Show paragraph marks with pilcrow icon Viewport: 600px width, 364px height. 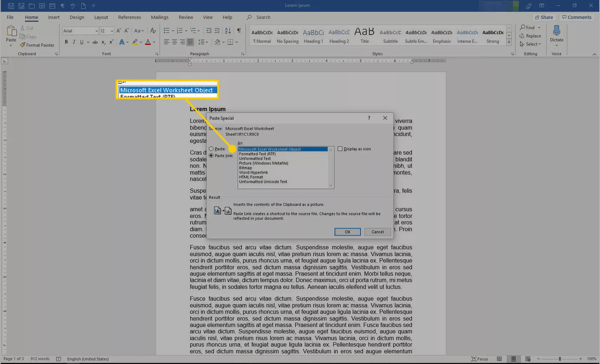pyautogui.click(x=239, y=31)
